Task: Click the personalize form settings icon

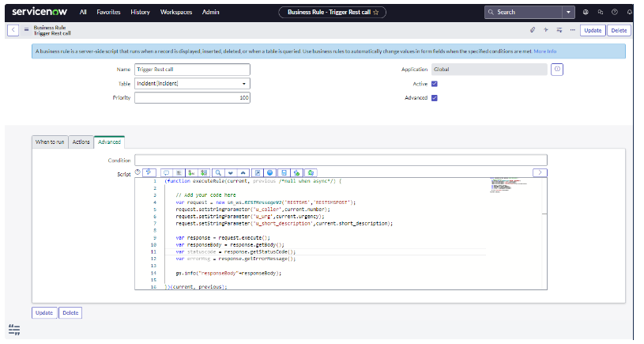Action: [x=559, y=30]
